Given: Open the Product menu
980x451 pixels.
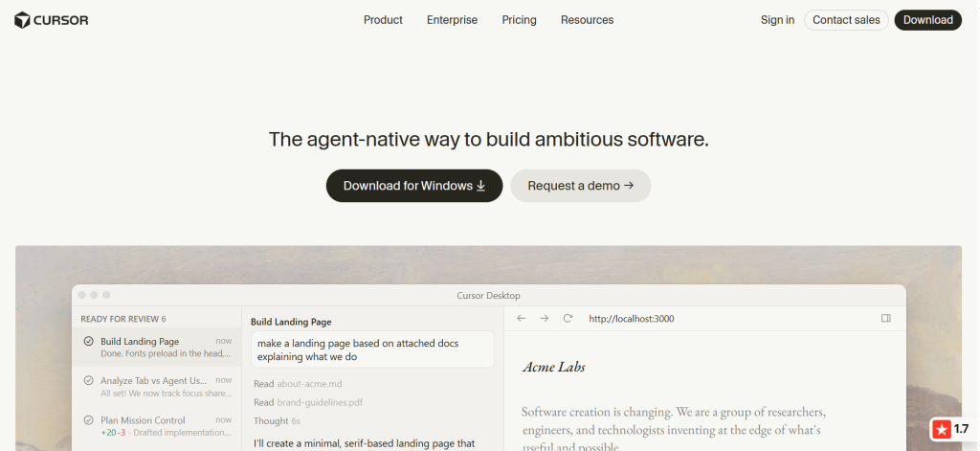Looking at the screenshot, I should 383,20.
